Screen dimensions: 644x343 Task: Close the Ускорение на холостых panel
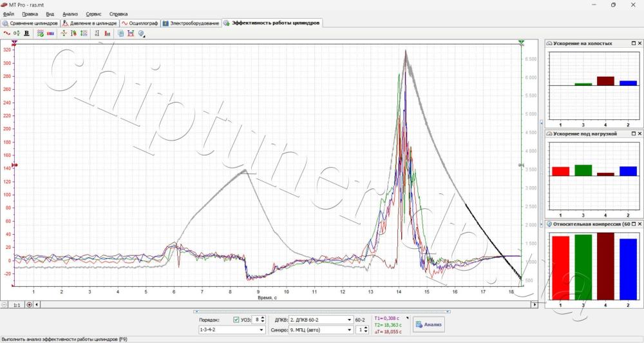pos(639,43)
